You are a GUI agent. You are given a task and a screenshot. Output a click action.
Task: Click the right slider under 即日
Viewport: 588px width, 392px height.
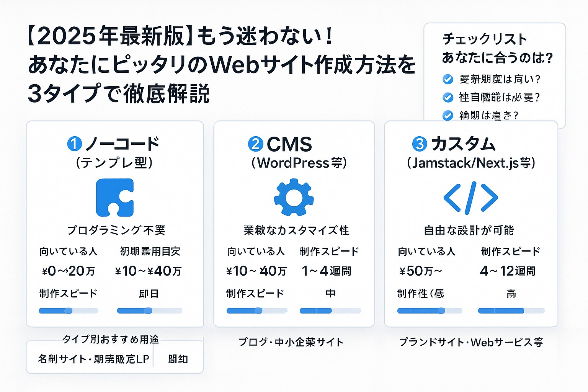click(x=150, y=311)
